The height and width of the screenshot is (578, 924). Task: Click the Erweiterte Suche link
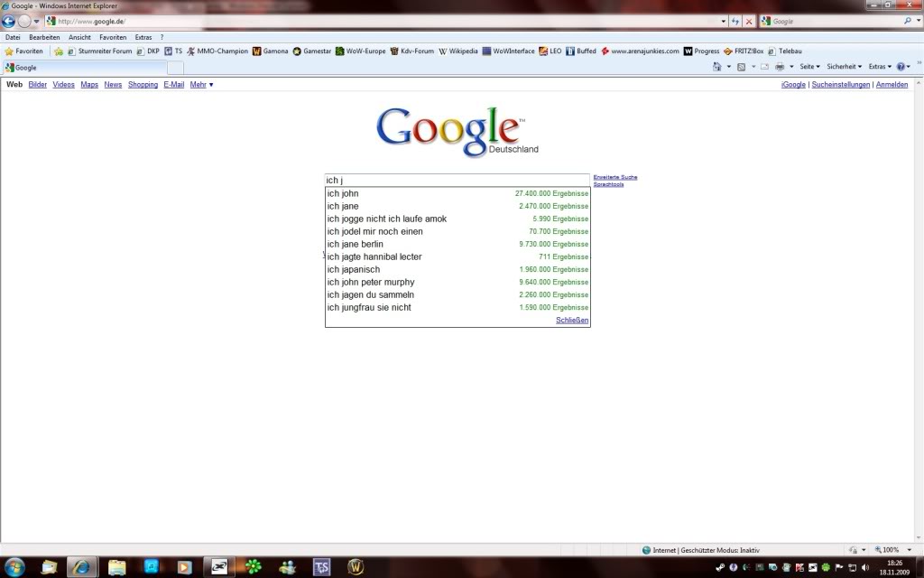615,177
